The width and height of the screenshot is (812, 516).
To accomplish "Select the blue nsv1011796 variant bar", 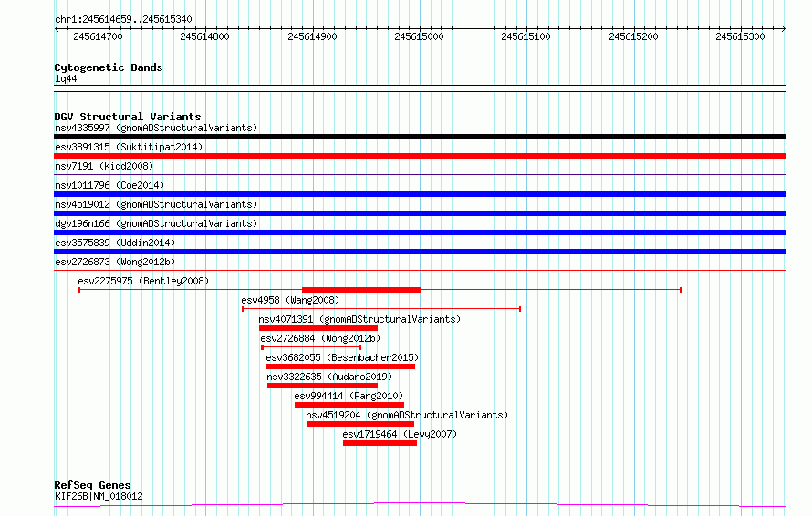I will click(x=420, y=194).
